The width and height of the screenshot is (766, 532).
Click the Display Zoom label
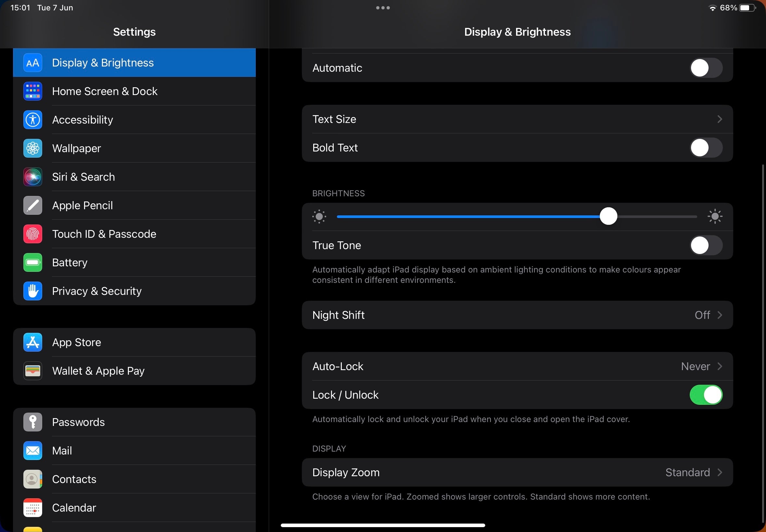pos(346,472)
